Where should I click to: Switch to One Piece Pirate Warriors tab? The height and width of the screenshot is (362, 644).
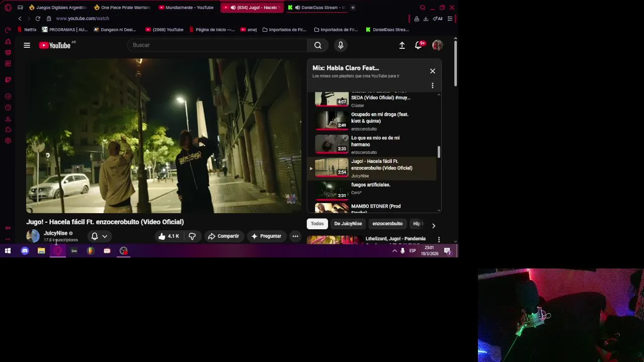click(x=122, y=8)
